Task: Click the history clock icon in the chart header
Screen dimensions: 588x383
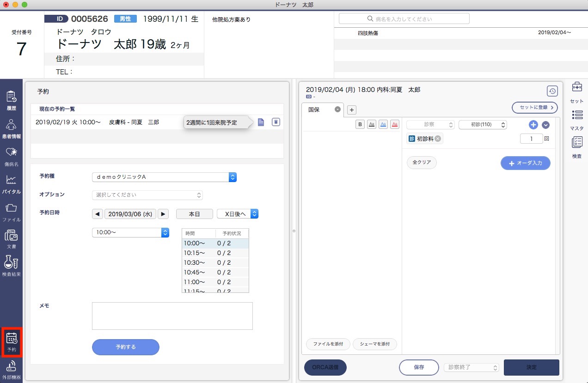Action: click(x=552, y=91)
